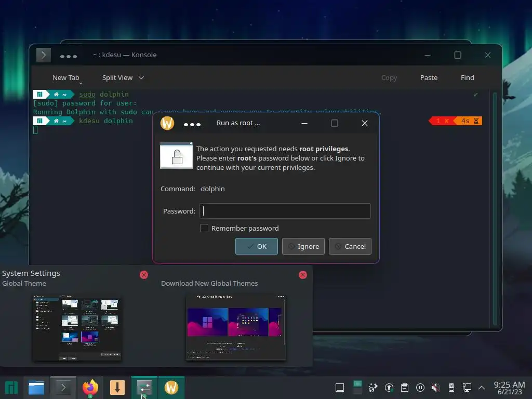Click the Konsole terminal icon in titlebar

[44, 55]
